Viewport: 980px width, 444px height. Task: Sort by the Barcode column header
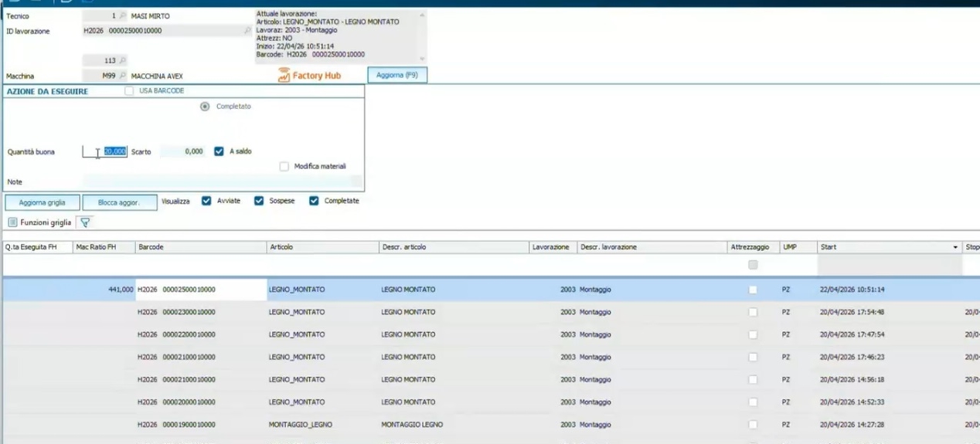[201, 247]
